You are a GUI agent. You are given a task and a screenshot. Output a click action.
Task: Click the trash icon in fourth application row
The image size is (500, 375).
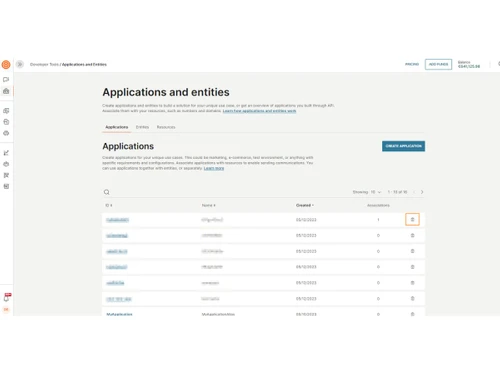(412, 267)
